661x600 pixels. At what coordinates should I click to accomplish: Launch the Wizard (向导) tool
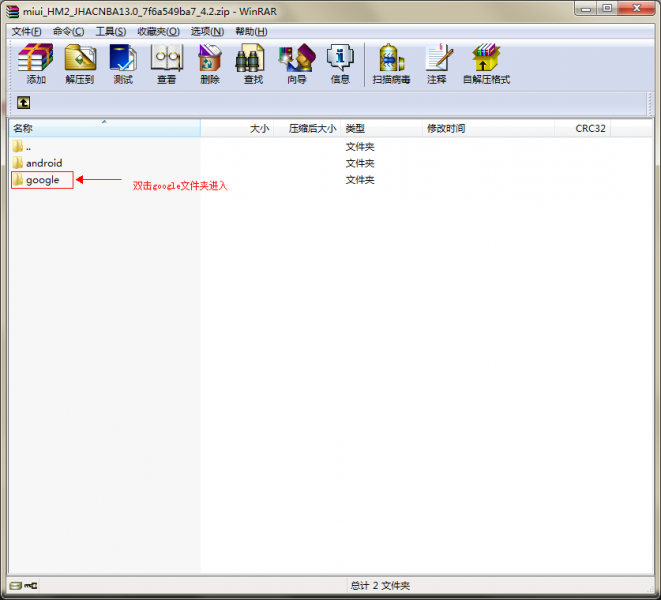pyautogui.click(x=297, y=64)
